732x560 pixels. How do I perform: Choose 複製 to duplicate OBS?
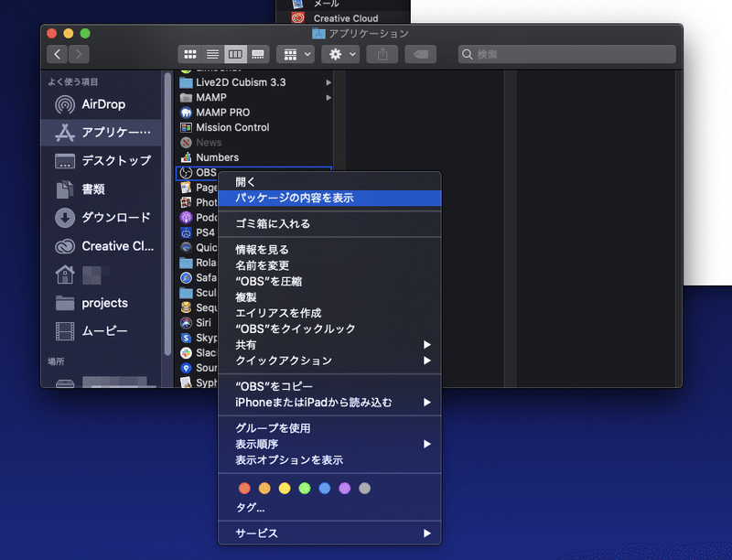329,297
